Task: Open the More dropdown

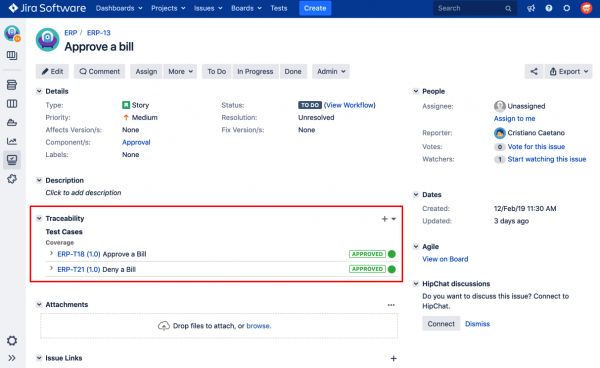Action: point(180,72)
